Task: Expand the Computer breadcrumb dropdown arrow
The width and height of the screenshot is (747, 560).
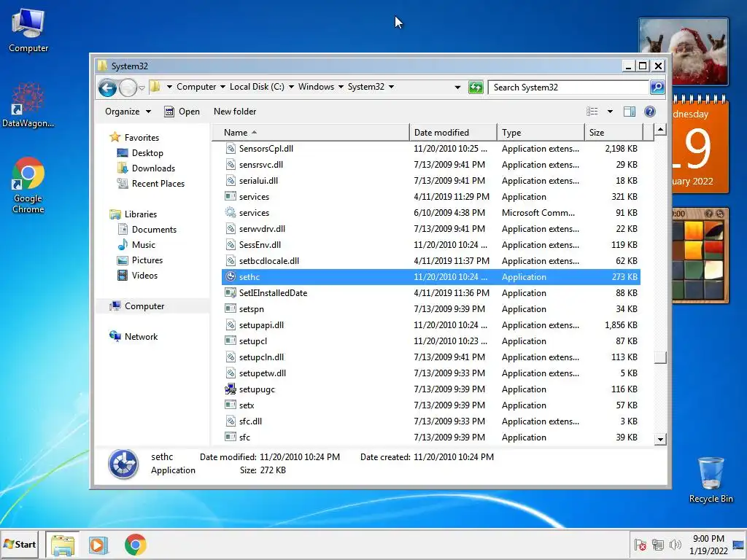Action: pos(222,87)
